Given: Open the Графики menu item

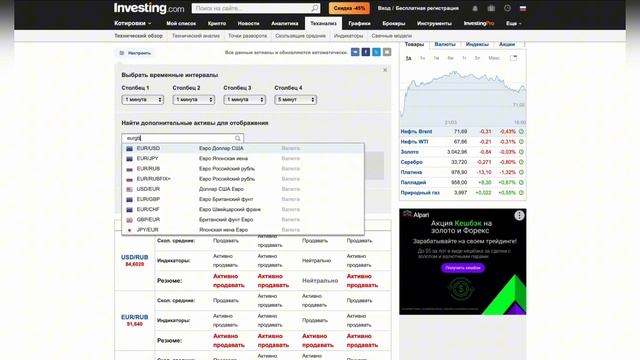Looking at the screenshot, I should click(360, 23).
